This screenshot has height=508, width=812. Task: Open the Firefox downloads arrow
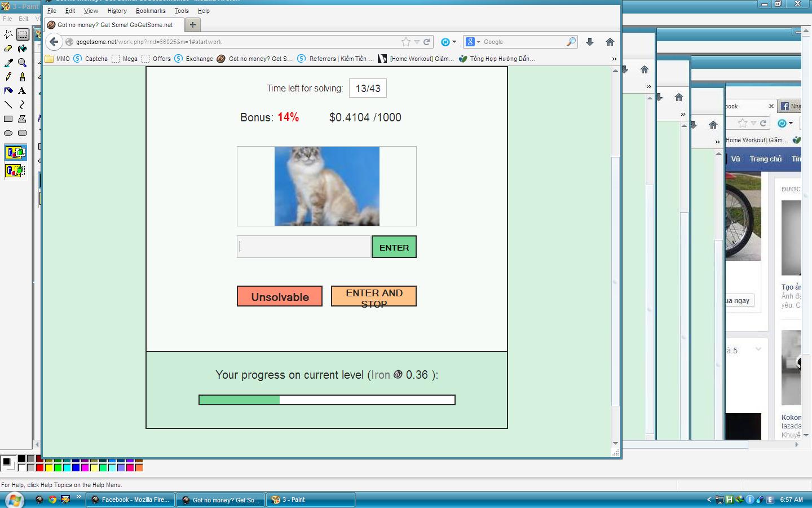tap(590, 42)
